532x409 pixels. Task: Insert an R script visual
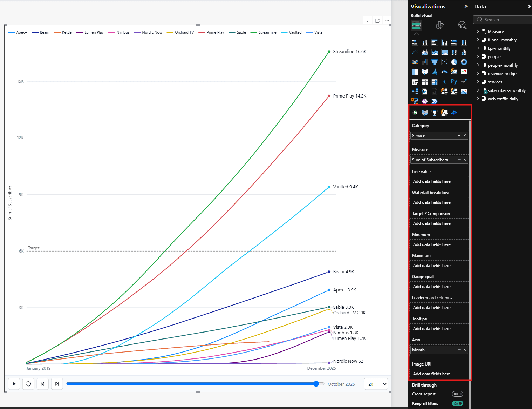(444, 82)
